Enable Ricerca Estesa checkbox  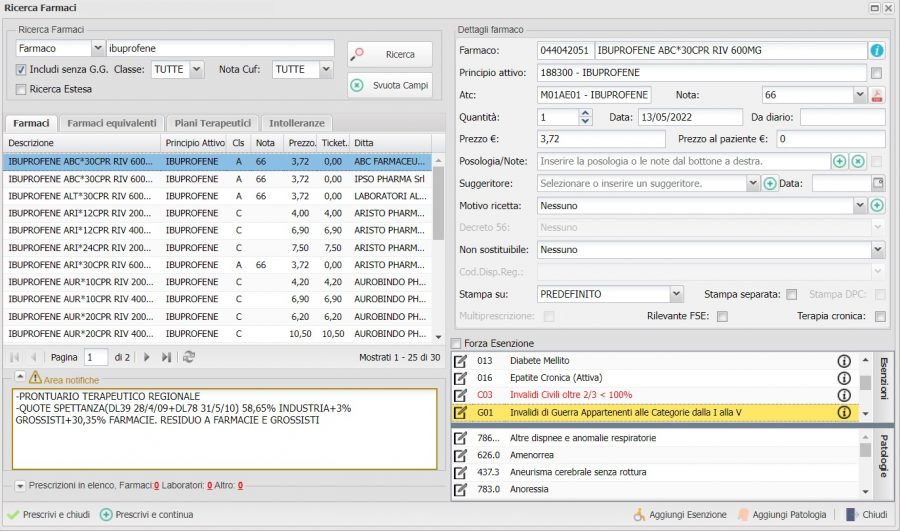tap(21, 90)
